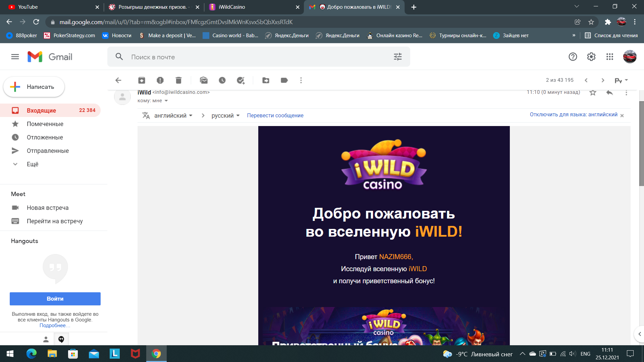Mark the email as unread
The width and height of the screenshot is (644, 362).
204,80
